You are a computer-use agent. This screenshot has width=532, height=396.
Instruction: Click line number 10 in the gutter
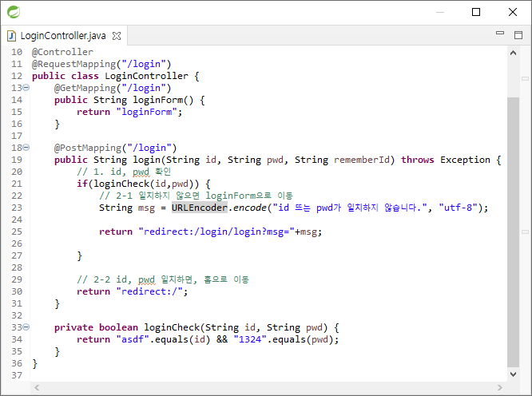tap(17, 52)
